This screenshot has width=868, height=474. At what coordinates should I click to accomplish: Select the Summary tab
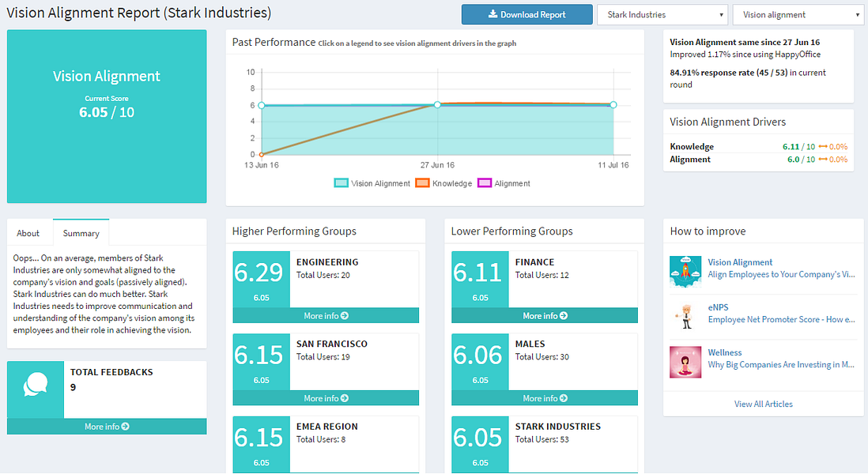(x=81, y=233)
